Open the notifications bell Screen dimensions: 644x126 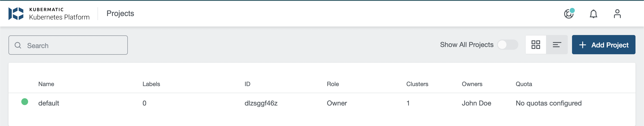(x=593, y=14)
